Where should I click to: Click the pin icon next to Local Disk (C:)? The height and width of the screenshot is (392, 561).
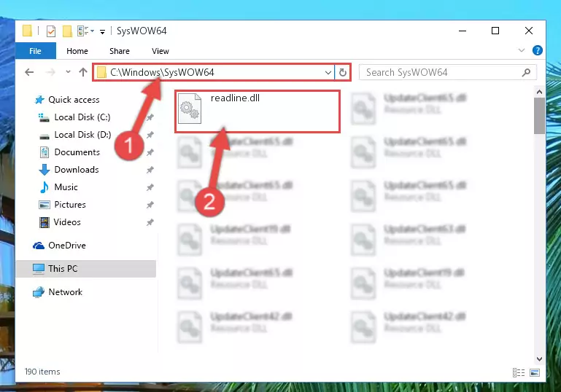[150, 117]
